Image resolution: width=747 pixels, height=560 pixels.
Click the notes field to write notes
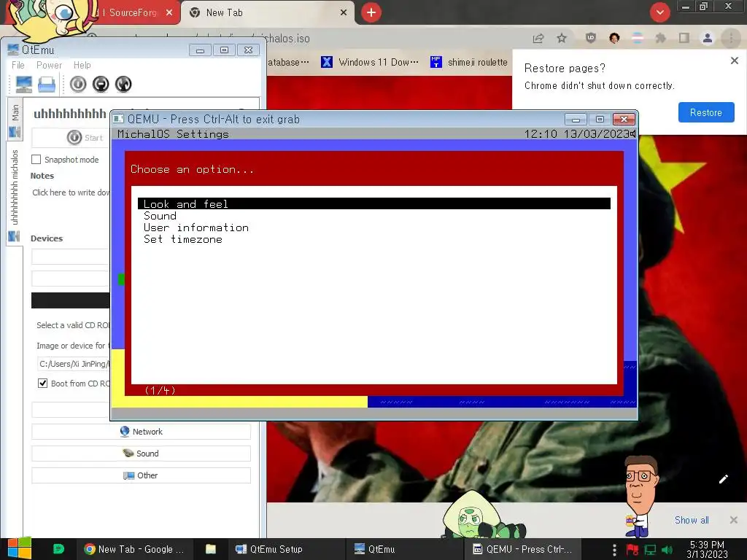(71, 192)
